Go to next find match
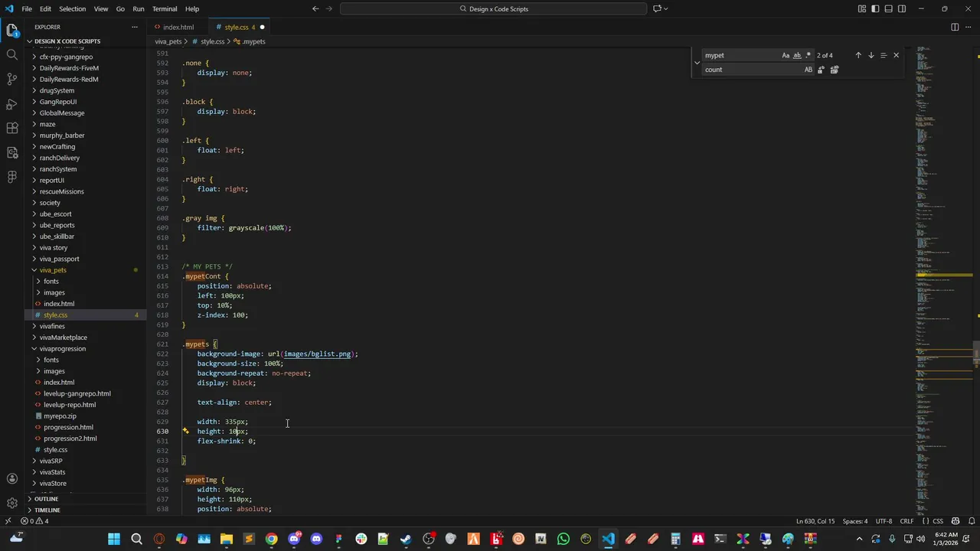 [x=871, y=55]
